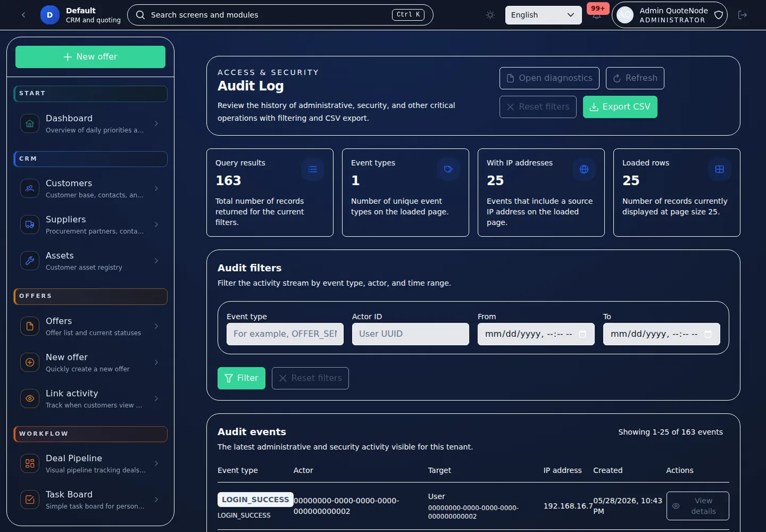Viewport: 766px width, 532px height.
Task: Toggle light/dark theme sun icon
Action: pyautogui.click(x=490, y=15)
